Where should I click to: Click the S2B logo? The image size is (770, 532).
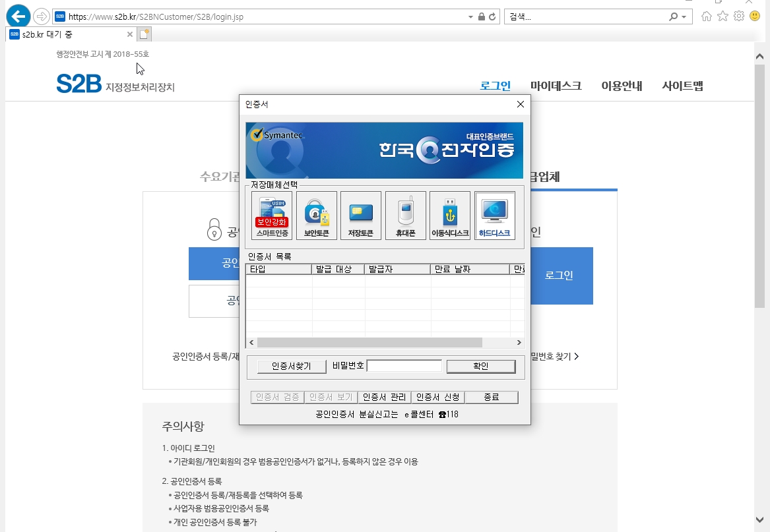tap(79, 84)
